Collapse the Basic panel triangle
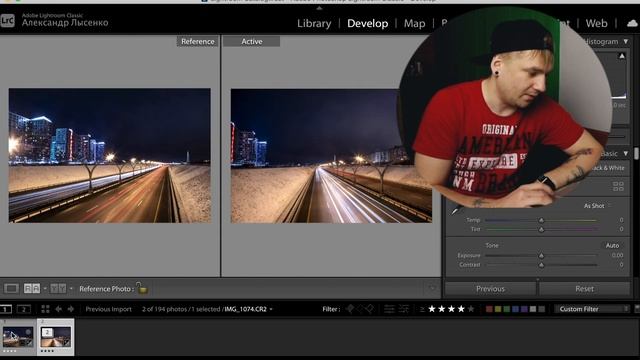This screenshot has height=360, width=640. 625,153
